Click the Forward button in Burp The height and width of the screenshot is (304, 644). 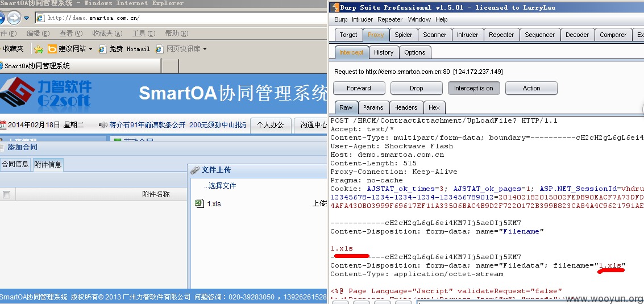point(359,88)
